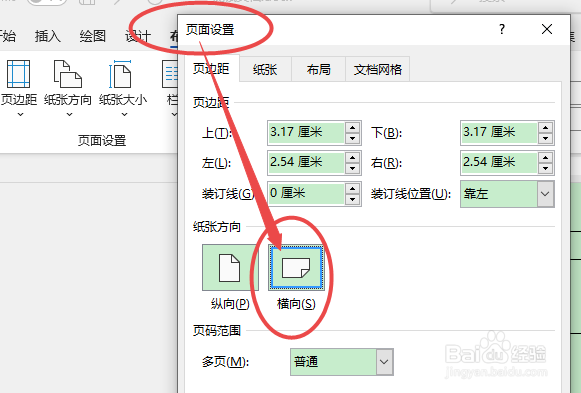Open the 装订线位置 dropdown showing 靠左
Screen dimensions: 581x393
(507, 194)
